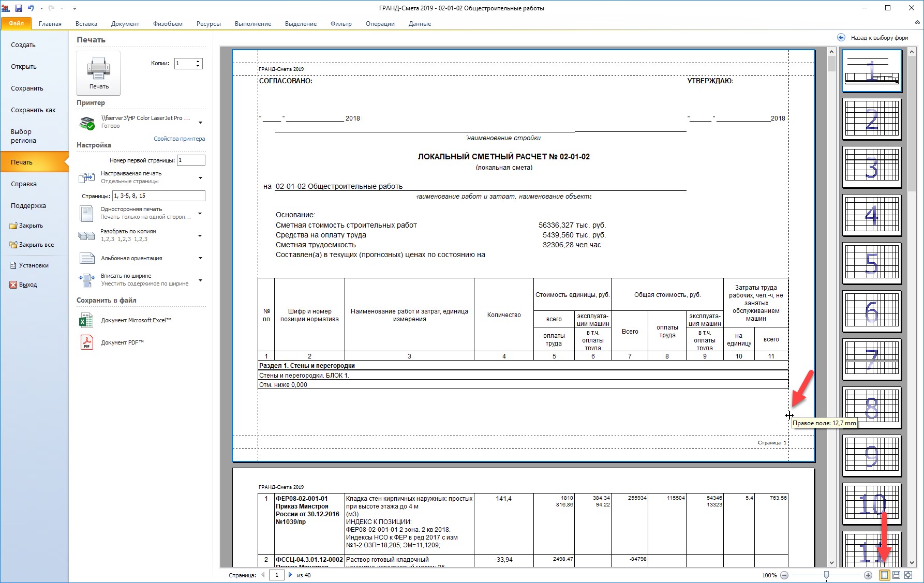Save as Документ Microsoft Excel
This screenshot has width=924, height=583.
125,320
